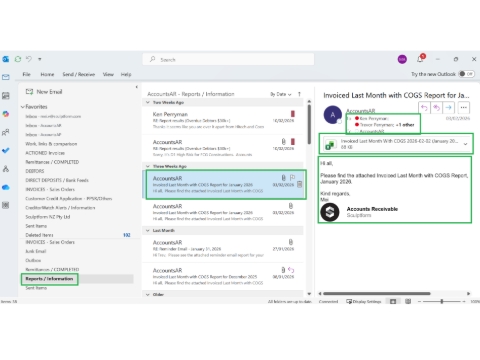Compose a message with New Email
480x360 pixels.
[44, 92]
